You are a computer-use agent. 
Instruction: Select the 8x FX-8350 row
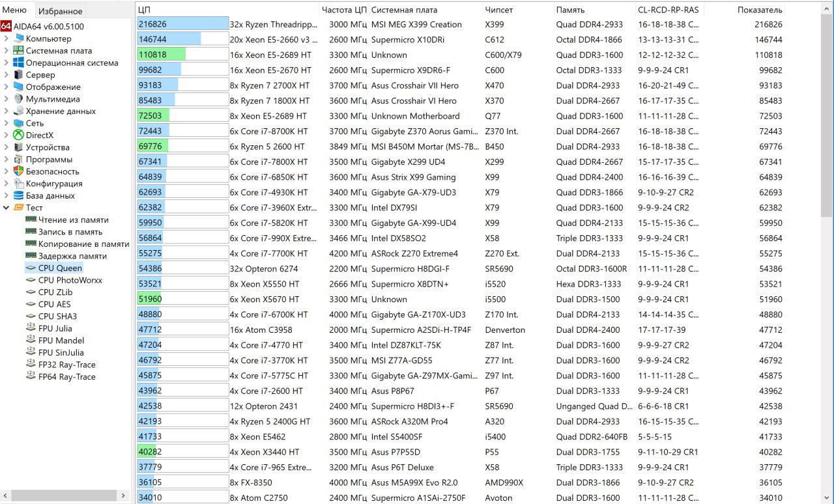[x=459, y=483]
